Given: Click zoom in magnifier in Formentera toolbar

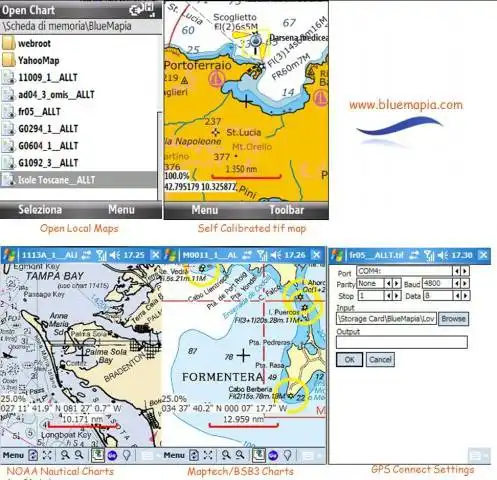Looking at the screenshot, I should coord(226,455).
